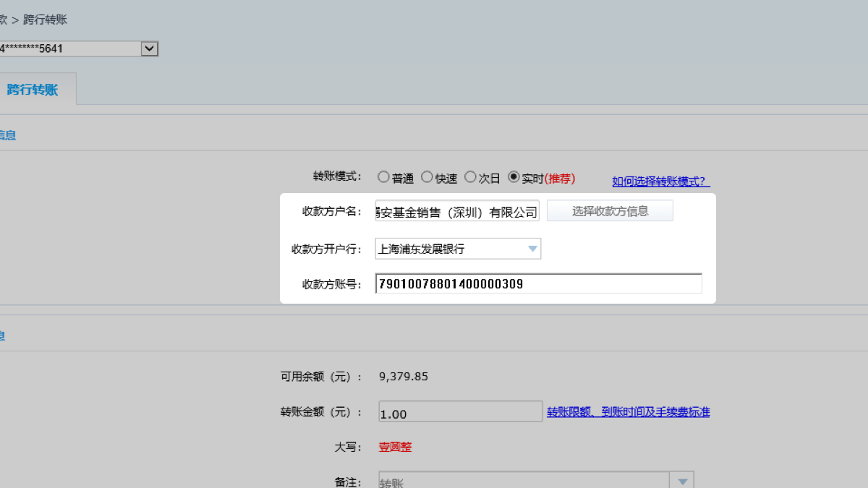This screenshot has height=488, width=868.
Task: Switch to the 跨行转账 tab
Action: pyautogui.click(x=33, y=90)
